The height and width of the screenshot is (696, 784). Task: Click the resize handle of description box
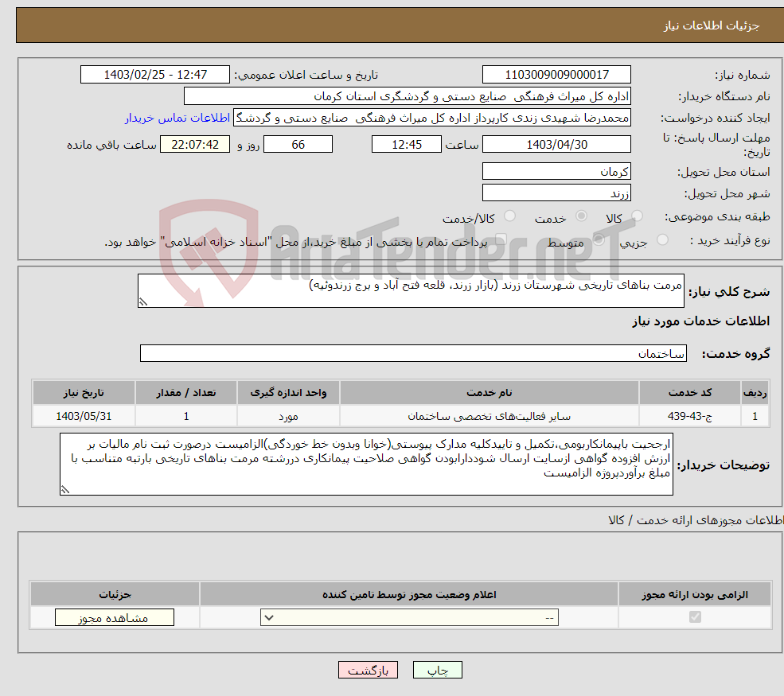[143, 301]
